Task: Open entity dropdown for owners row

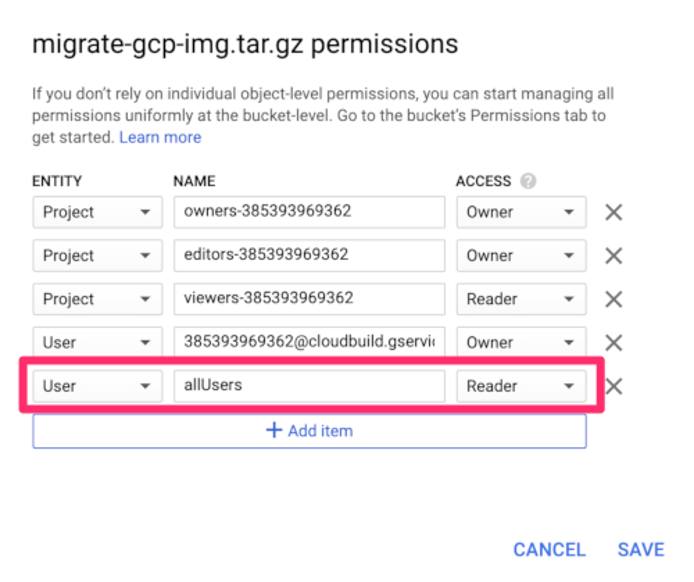Action: pyautogui.click(x=97, y=212)
